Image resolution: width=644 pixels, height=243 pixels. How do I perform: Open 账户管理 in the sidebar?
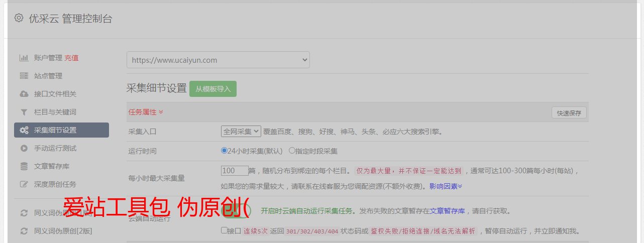pyautogui.click(x=48, y=58)
